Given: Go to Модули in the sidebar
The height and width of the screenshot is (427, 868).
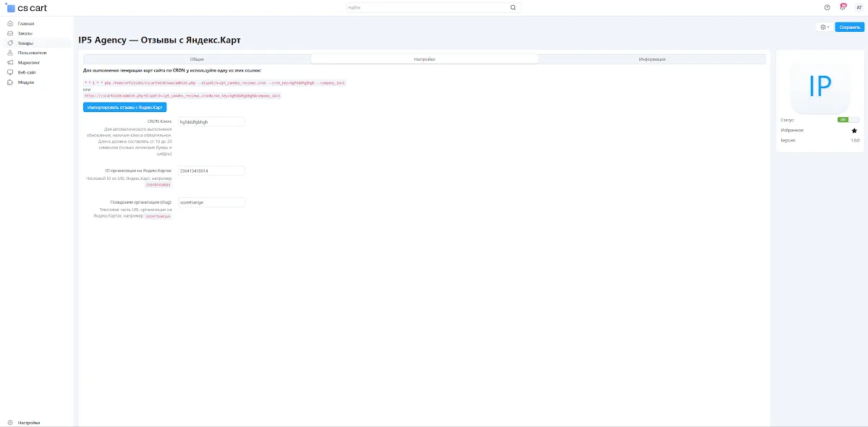Looking at the screenshot, I should [26, 82].
